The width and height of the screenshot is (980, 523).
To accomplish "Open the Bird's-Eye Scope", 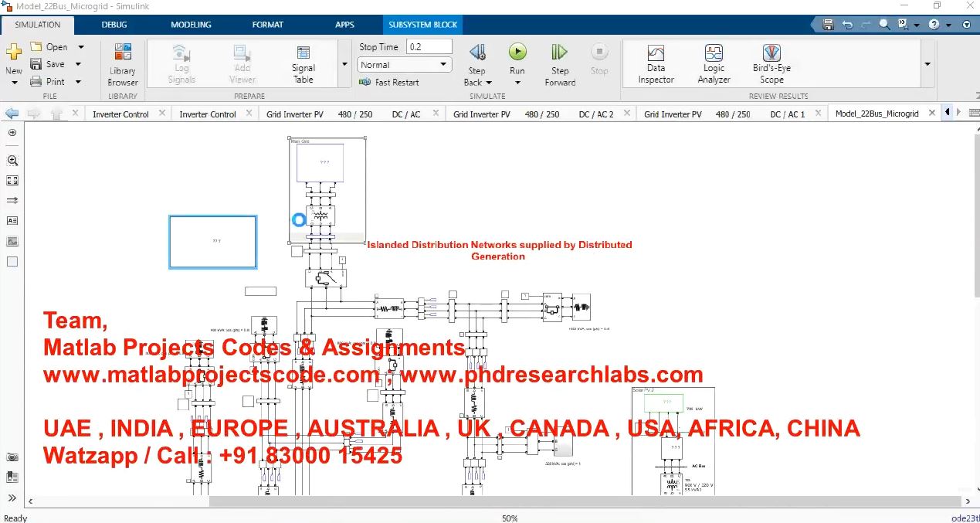I will (x=771, y=63).
